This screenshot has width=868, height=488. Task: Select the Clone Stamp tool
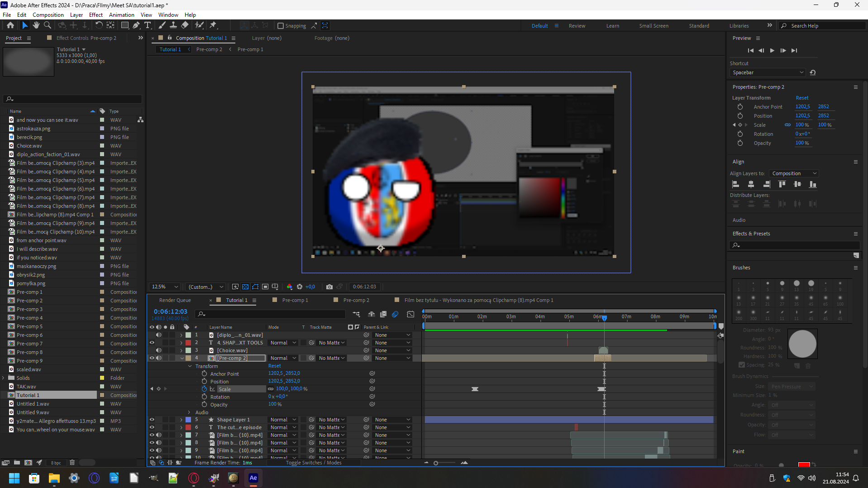(x=173, y=25)
